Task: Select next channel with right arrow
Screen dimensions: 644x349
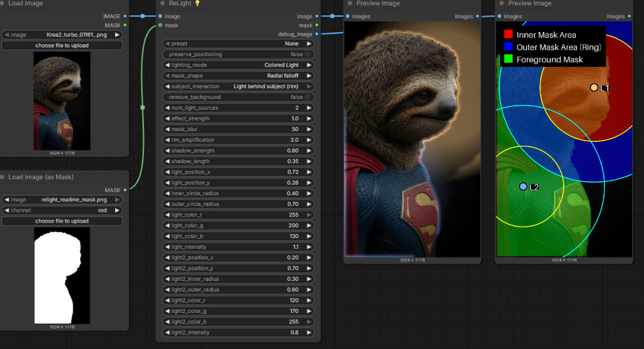Action: [x=117, y=211]
